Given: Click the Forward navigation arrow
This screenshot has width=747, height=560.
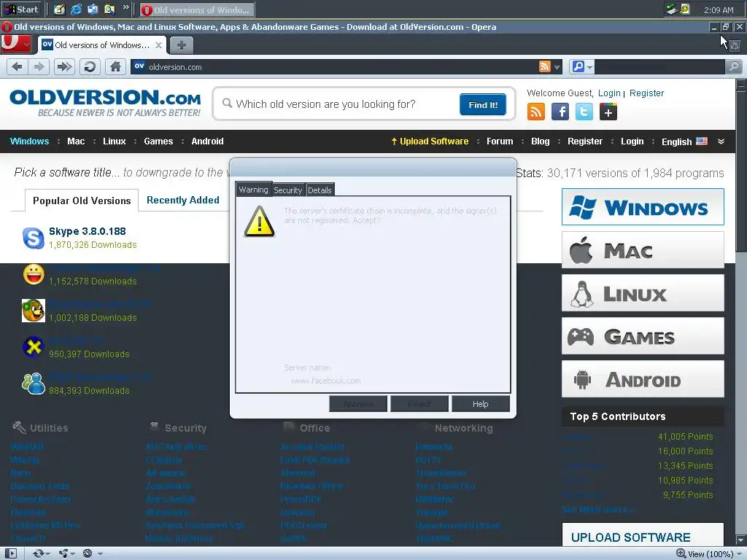Looking at the screenshot, I should tap(39, 66).
